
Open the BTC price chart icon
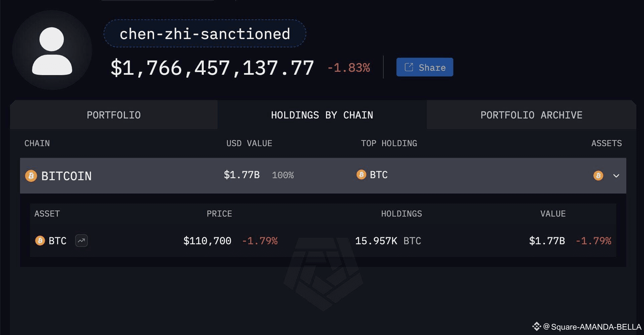81,241
